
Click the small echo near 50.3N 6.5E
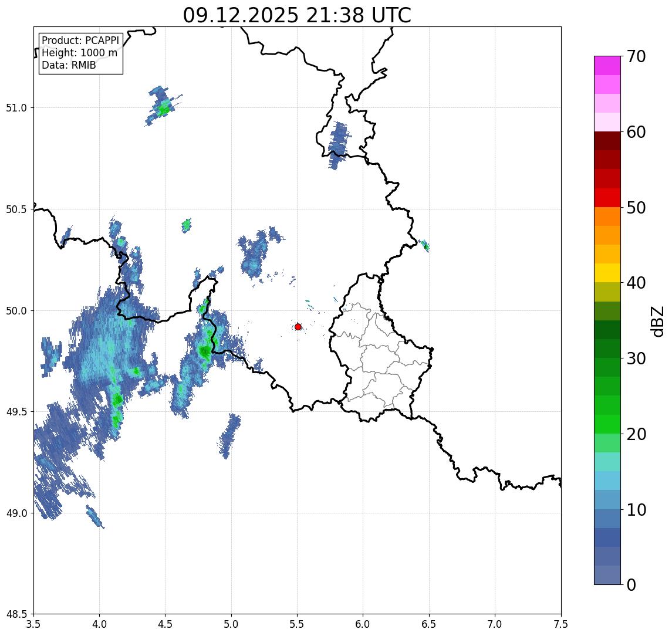pos(424,245)
